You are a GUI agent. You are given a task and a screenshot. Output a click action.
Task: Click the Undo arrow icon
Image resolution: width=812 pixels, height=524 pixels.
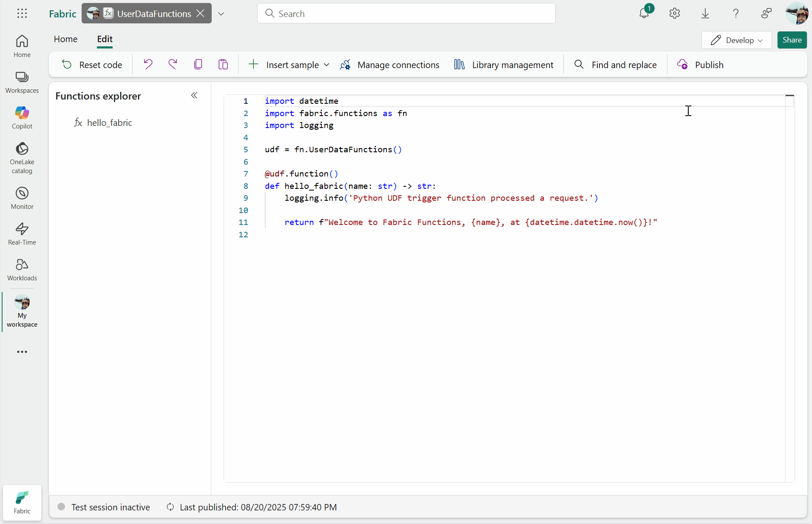pyautogui.click(x=148, y=64)
